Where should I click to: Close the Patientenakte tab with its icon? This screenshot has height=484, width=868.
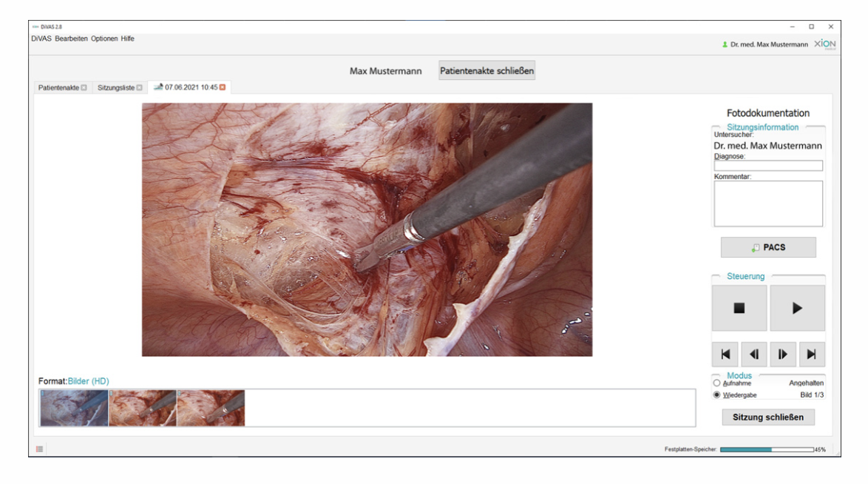tap(84, 87)
